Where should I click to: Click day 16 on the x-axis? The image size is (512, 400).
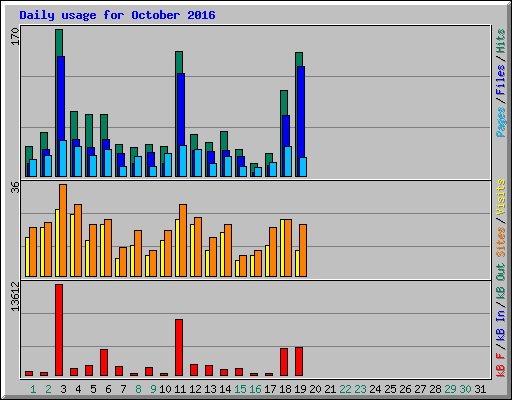[x=255, y=389]
